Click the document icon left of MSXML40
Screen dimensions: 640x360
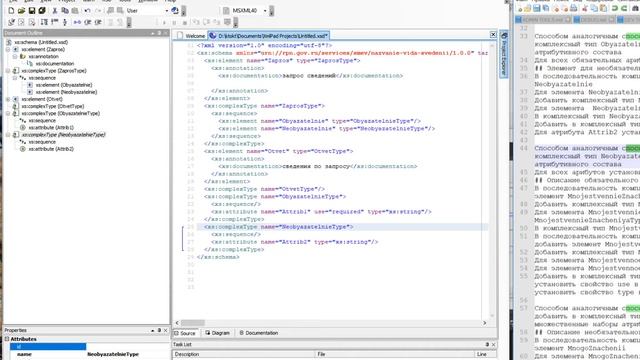tap(226, 11)
